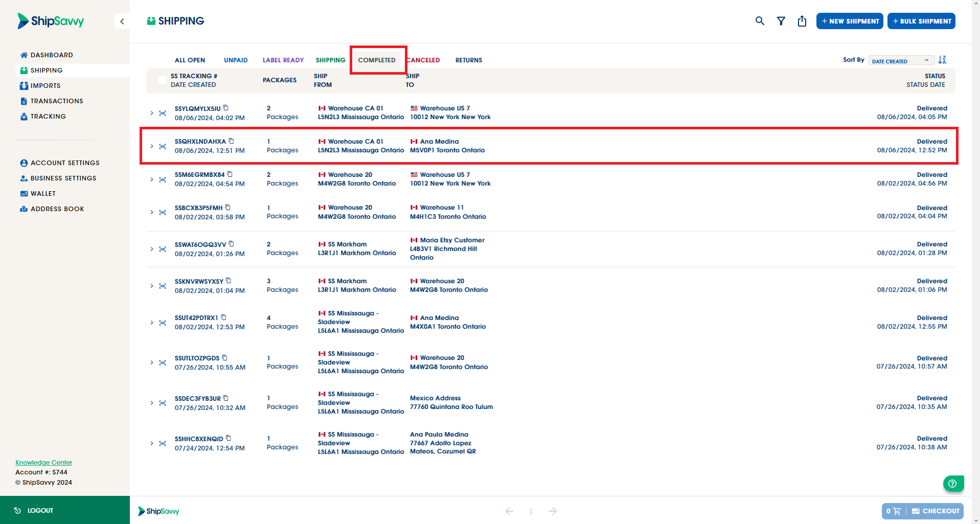Click the New Shipment button

[x=850, y=21]
